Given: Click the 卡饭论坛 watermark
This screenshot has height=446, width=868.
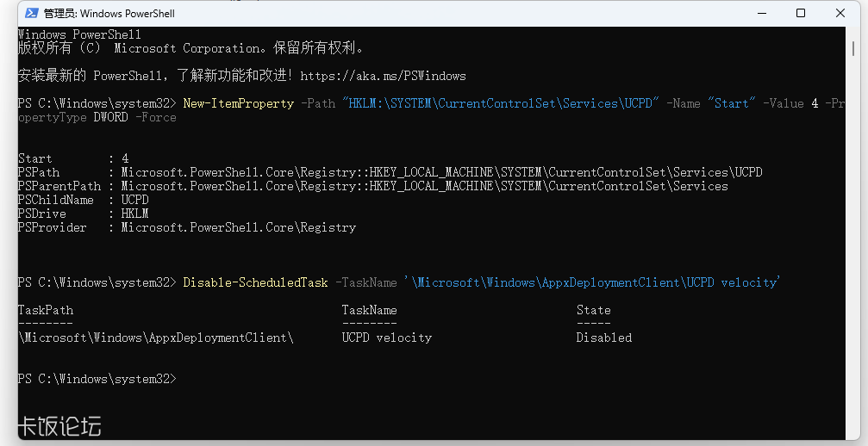Looking at the screenshot, I should [x=59, y=426].
